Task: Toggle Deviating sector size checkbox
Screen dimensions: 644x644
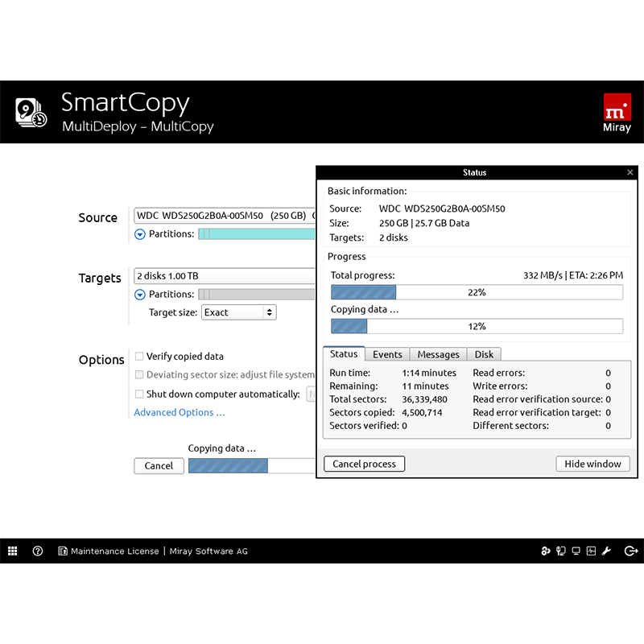Action: (139, 374)
